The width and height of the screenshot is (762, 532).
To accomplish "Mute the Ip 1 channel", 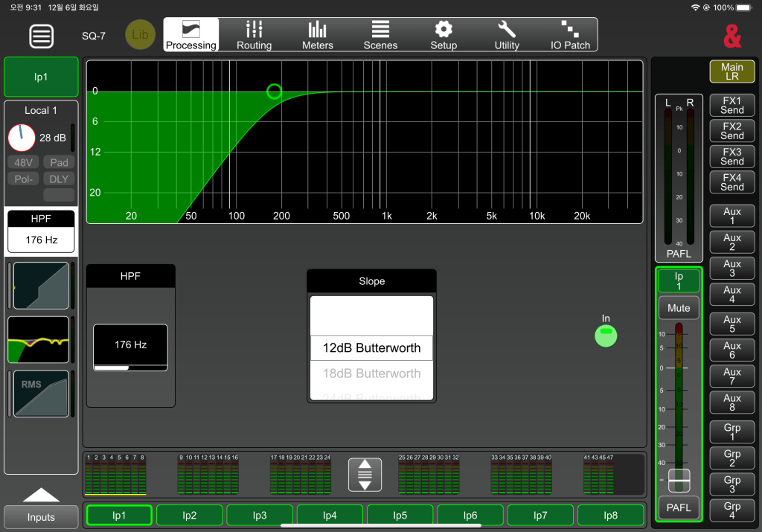I will click(678, 308).
